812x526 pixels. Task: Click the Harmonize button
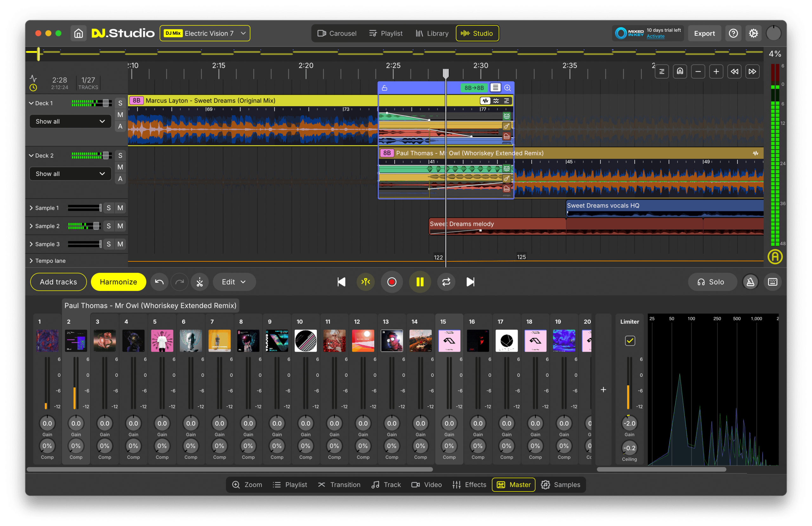(x=118, y=282)
